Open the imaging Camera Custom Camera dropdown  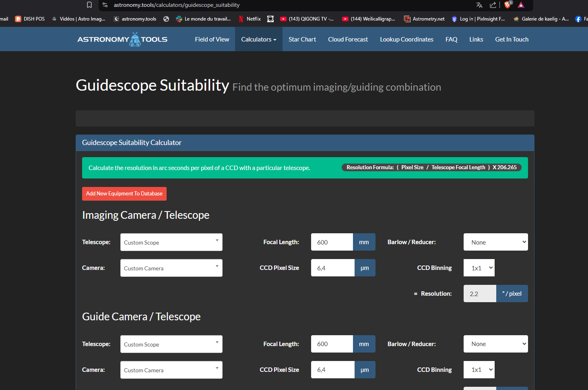point(171,268)
